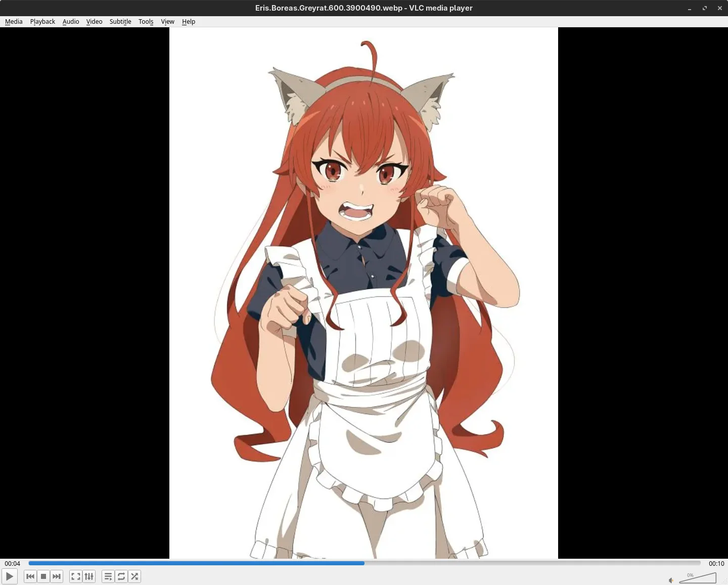
Task: Expand the Audio menu
Action: (x=71, y=22)
